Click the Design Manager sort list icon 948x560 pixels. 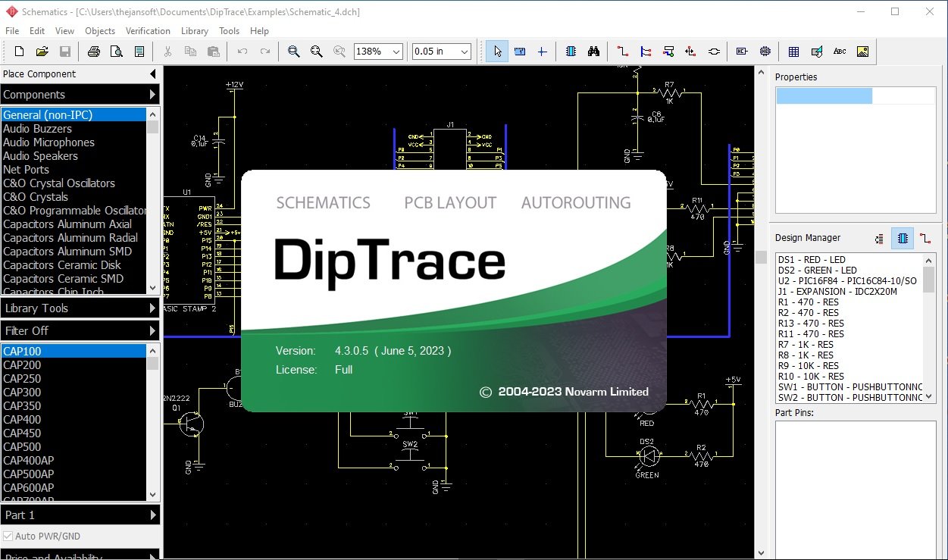tap(879, 238)
